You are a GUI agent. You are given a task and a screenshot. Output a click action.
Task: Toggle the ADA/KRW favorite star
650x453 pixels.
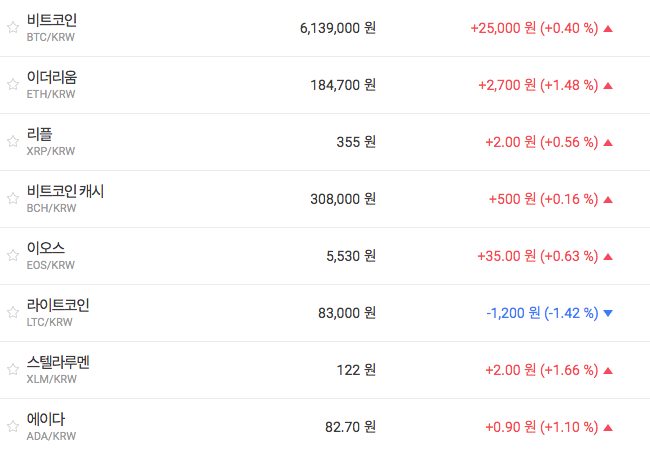point(13,427)
